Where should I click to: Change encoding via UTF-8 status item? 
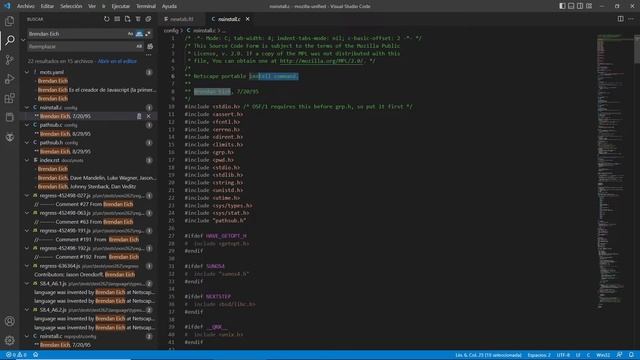(563, 355)
